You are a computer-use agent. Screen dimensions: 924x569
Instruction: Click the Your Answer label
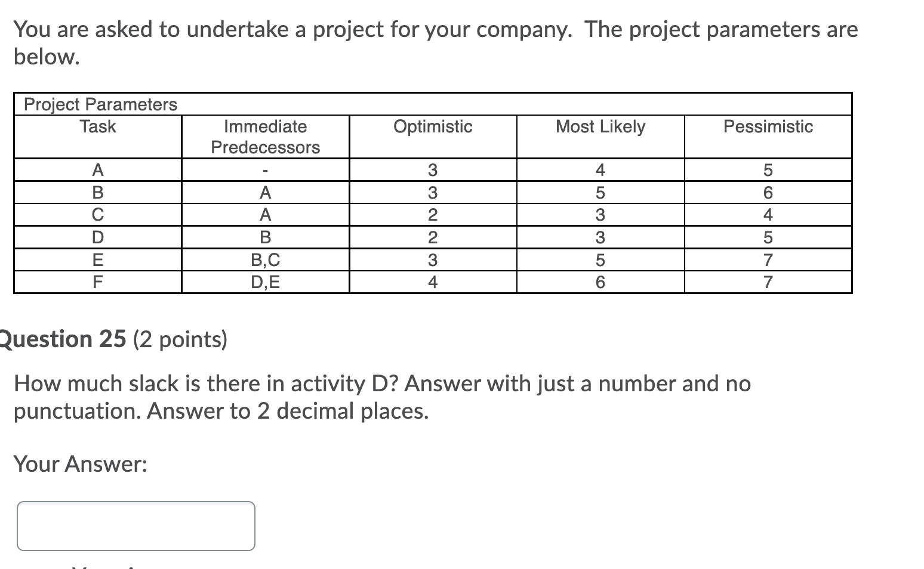pos(81,463)
